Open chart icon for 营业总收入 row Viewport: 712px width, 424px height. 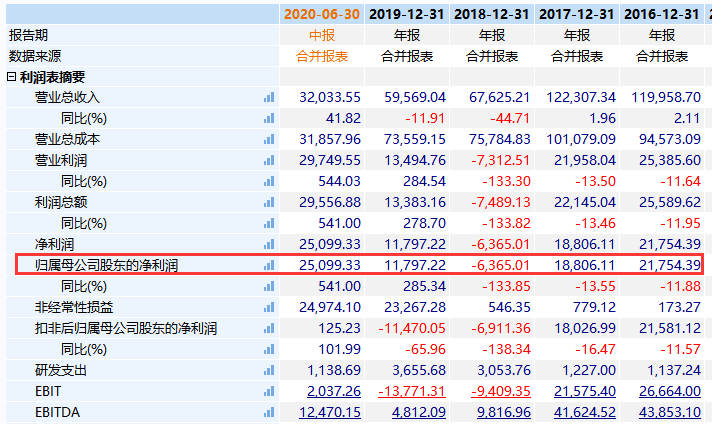[x=268, y=97]
